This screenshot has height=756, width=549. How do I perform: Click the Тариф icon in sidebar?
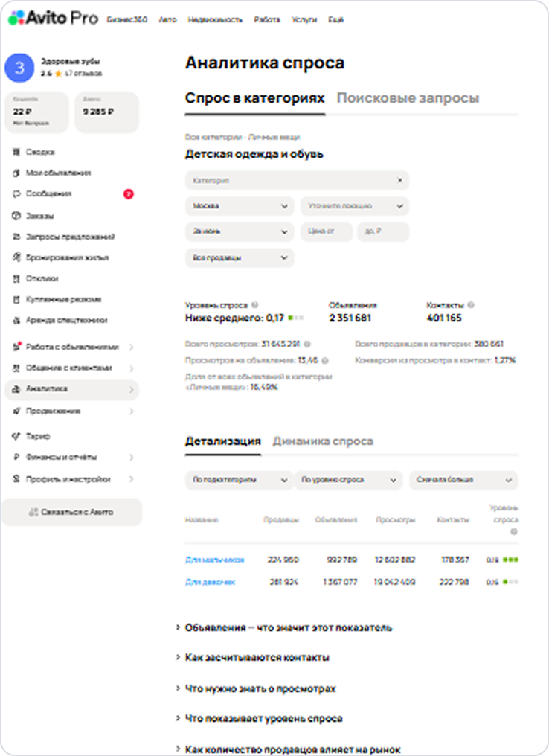(16, 436)
